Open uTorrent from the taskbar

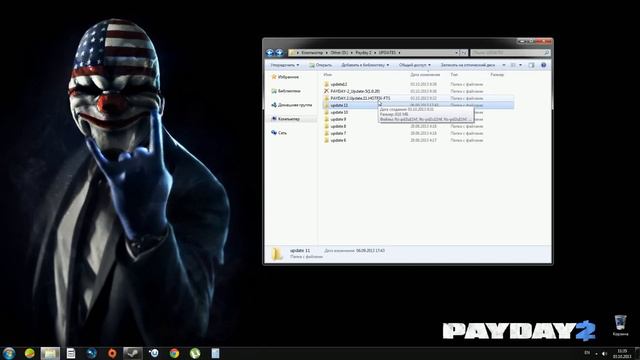click(x=195, y=353)
